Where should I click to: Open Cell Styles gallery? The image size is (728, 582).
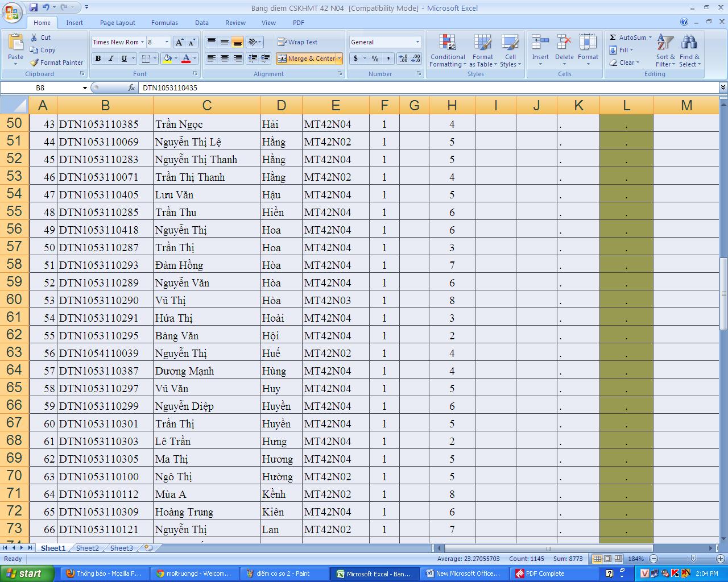click(x=510, y=51)
